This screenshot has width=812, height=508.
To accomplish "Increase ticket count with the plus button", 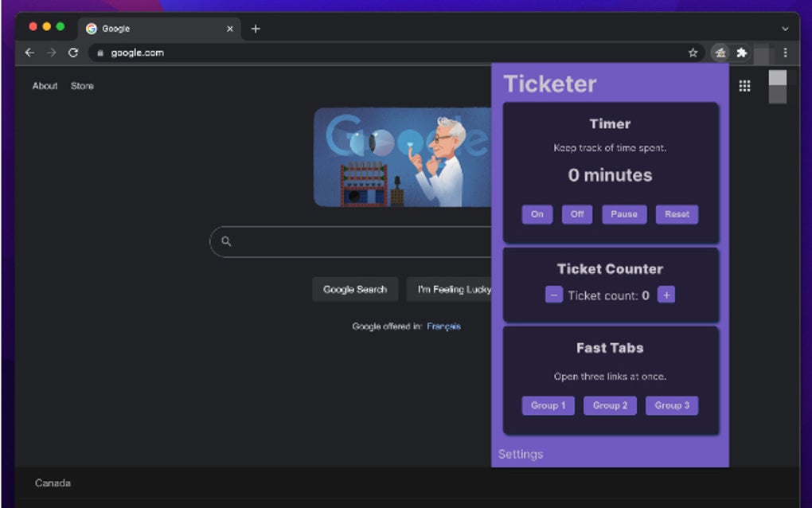I will tap(666, 295).
